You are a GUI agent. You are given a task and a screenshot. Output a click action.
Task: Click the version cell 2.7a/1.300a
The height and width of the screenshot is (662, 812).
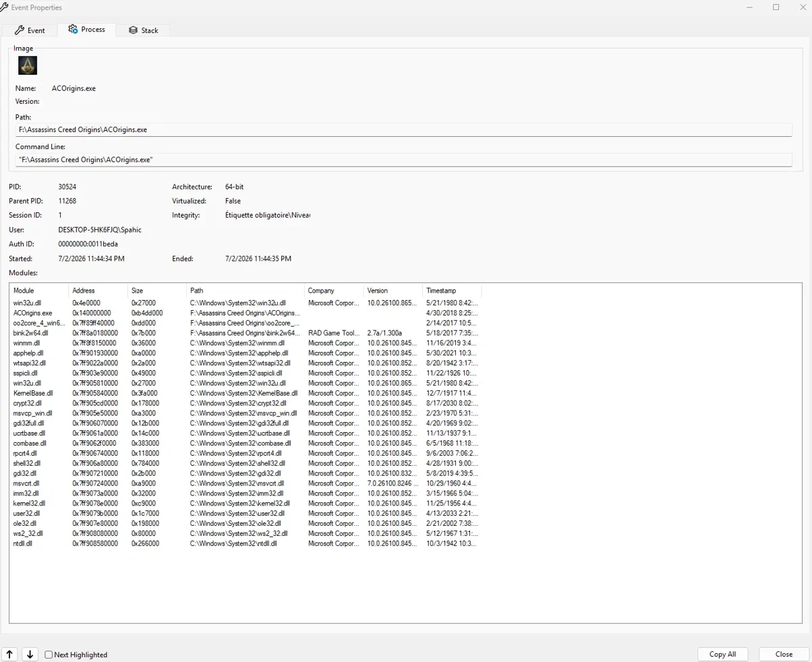384,333
